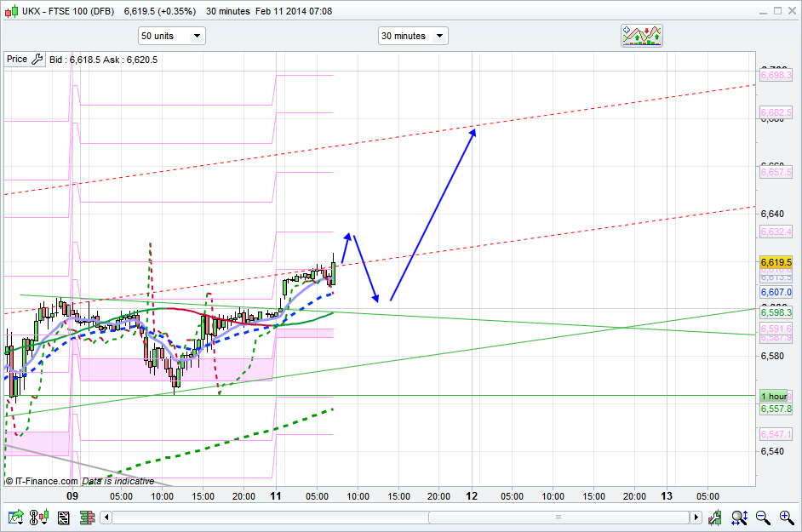Click the chart list/template icon in bottom toolbar

pos(62,517)
